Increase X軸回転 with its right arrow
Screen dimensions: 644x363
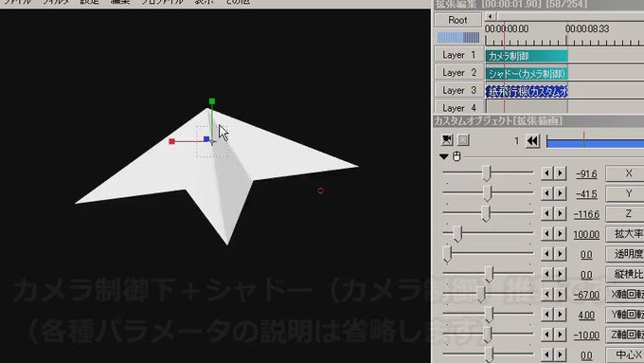pyautogui.click(x=561, y=294)
